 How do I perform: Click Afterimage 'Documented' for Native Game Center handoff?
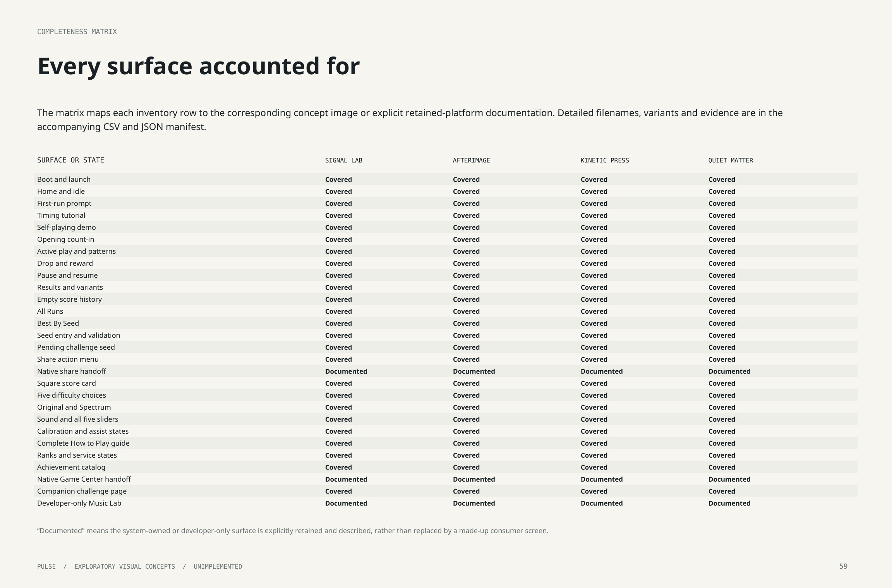click(474, 479)
